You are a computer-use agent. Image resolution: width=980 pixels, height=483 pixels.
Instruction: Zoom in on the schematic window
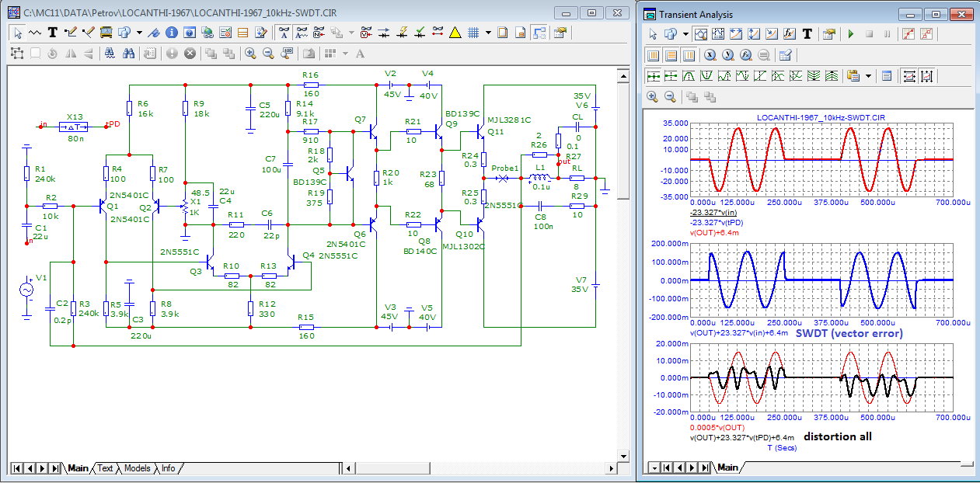click(x=250, y=54)
